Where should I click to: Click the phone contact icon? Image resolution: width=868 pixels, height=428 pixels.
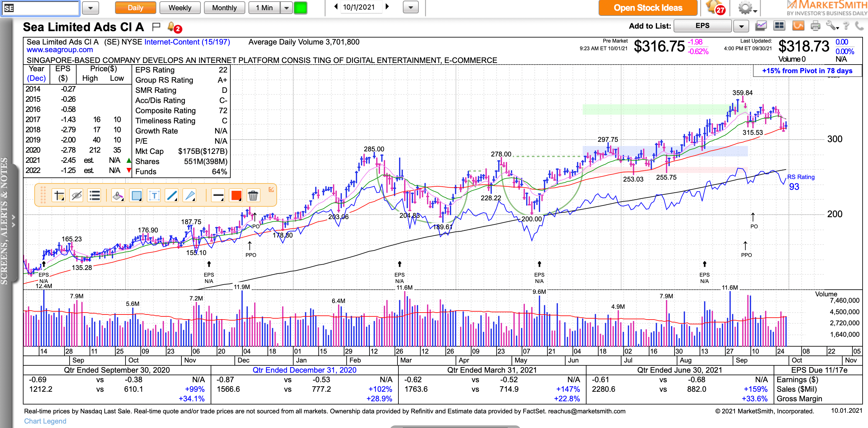pyautogui.click(x=859, y=26)
